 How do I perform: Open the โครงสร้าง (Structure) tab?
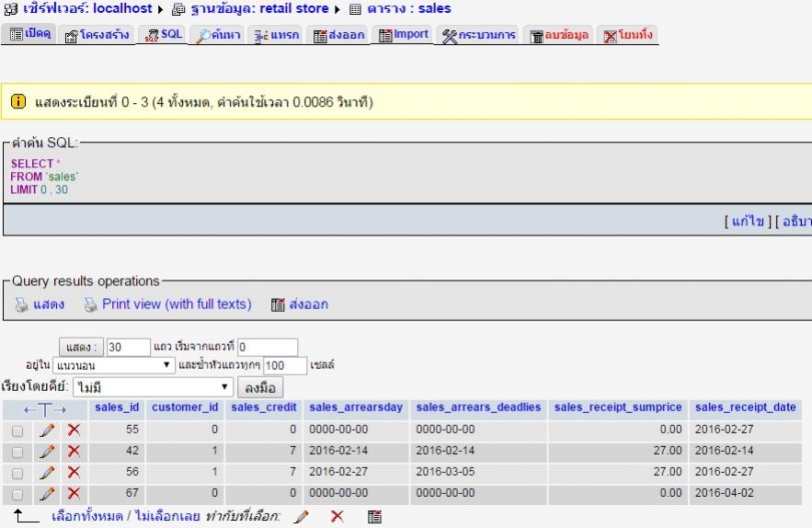(98, 35)
